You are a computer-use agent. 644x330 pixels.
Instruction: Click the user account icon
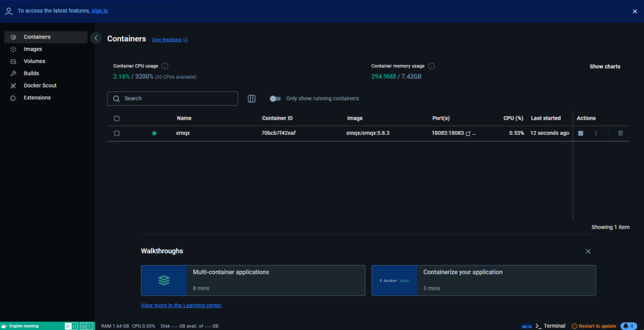9,11
